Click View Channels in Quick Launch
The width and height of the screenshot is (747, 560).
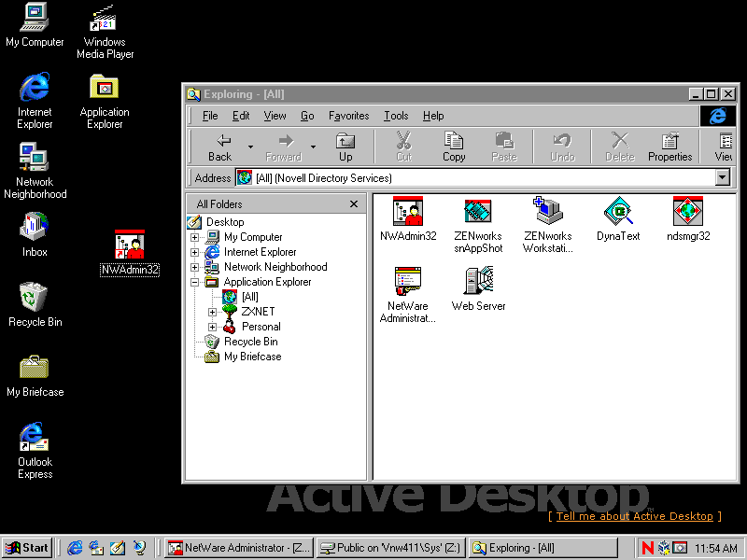(x=139, y=548)
